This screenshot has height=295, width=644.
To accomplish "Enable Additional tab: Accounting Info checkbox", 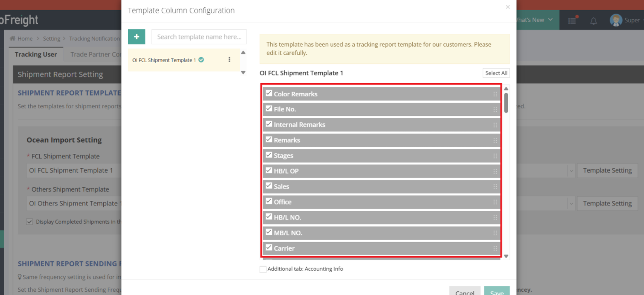I will [x=263, y=269].
